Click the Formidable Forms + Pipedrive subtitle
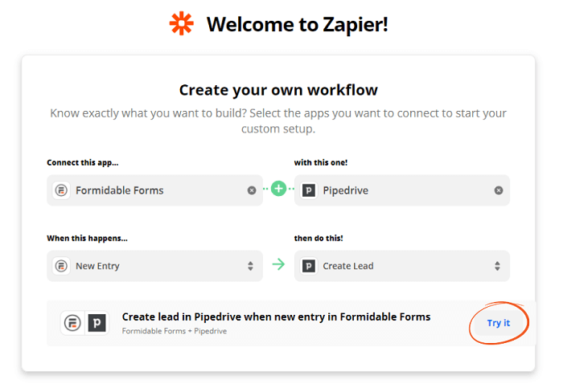This screenshot has width=563, height=392. (x=175, y=331)
